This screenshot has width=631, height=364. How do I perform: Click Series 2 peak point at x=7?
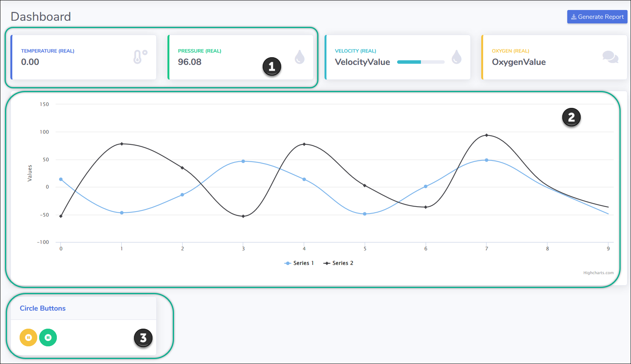(487, 135)
